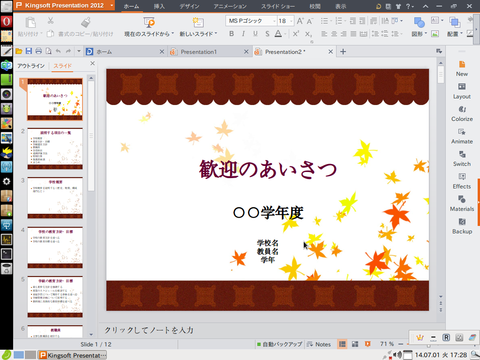Toggle Underline formatting
This screenshot has height=360, width=480.
point(255,34)
